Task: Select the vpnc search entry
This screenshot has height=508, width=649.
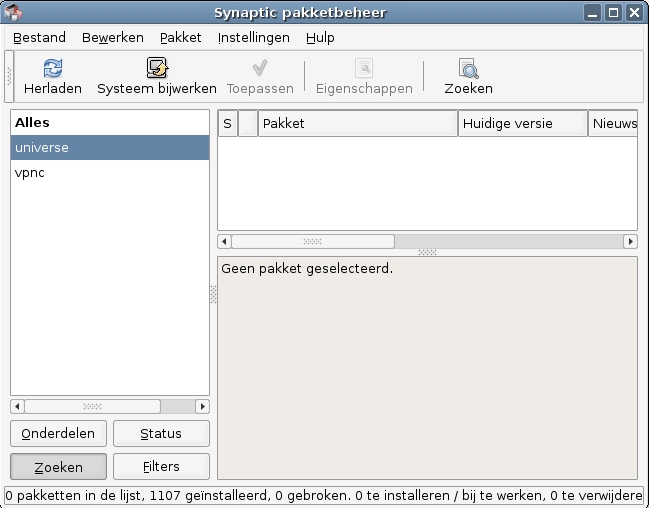Action: point(110,172)
